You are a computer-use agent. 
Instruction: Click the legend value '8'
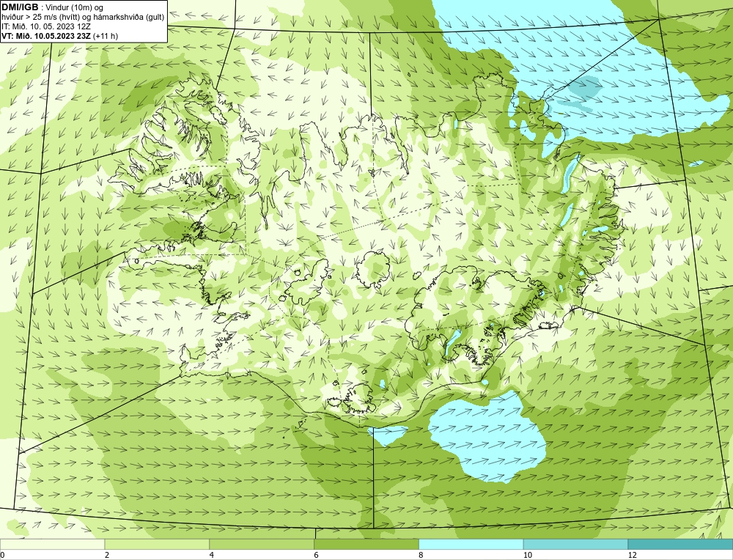pos(421,555)
